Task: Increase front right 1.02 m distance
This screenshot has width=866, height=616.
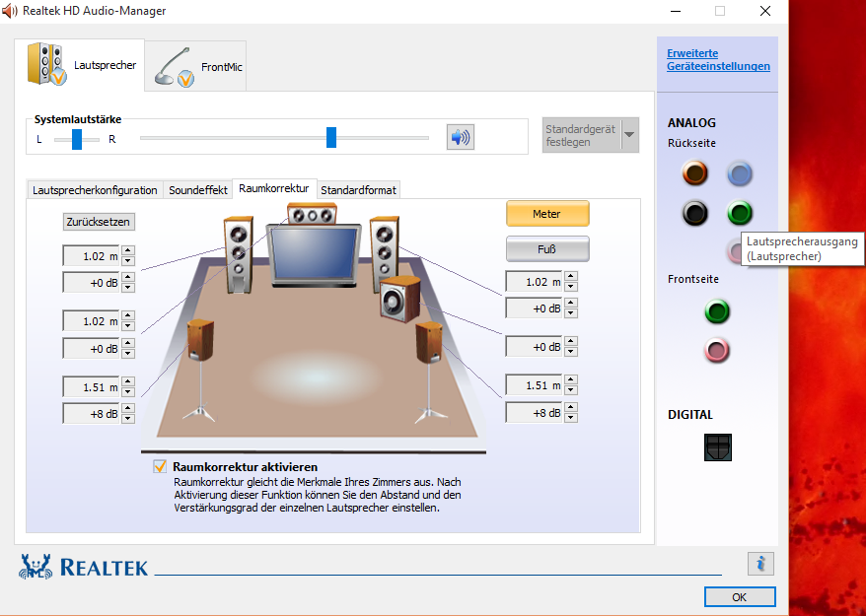Action: pos(571,277)
